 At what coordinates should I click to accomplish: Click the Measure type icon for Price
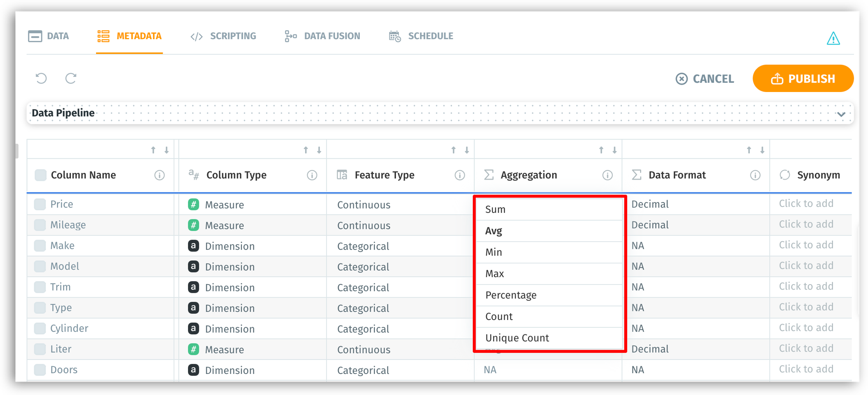coord(193,205)
